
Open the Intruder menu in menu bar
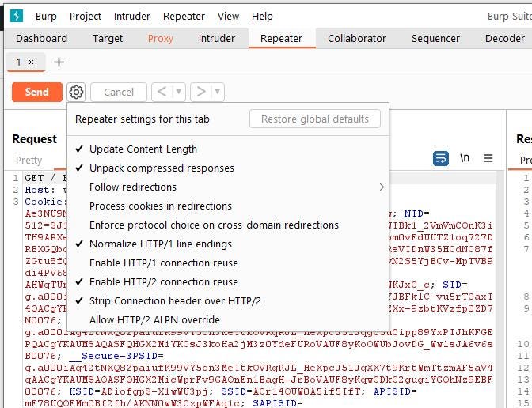point(132,17)
